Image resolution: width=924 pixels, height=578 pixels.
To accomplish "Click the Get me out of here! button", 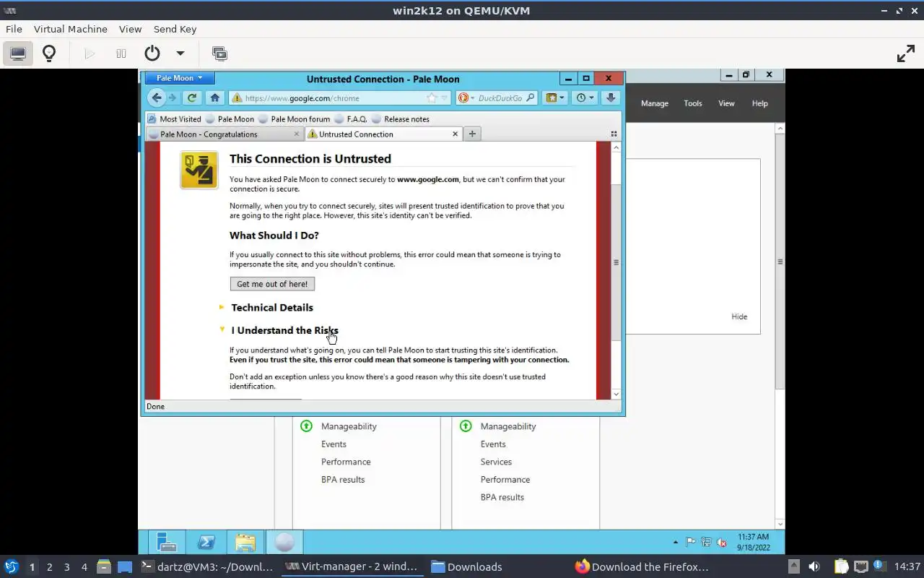I will [272, 284].
